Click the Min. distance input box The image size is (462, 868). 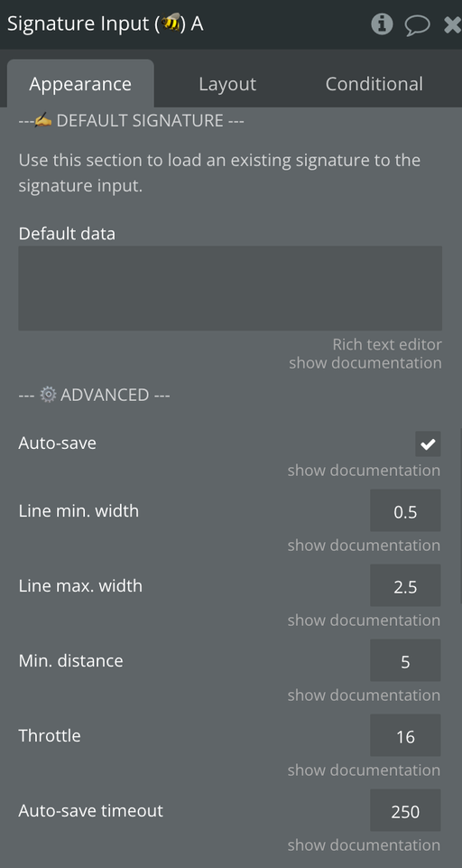click(405, 660)
